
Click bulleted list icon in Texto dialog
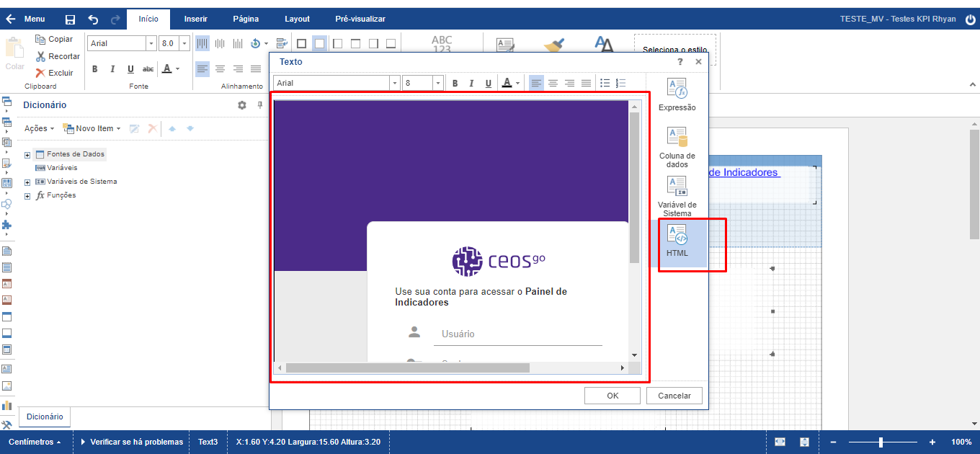pyautogui.click(x=605, y=83)
